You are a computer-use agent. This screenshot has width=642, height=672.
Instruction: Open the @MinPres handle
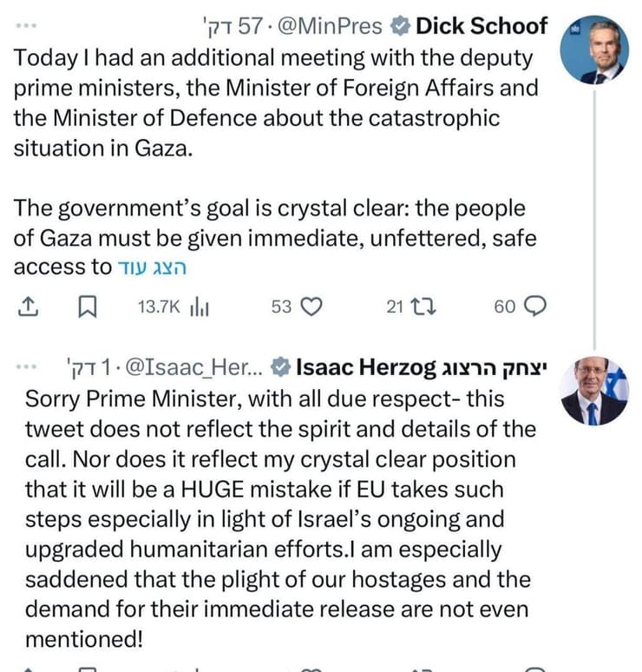pyautogui.click(x=327, y=26)
